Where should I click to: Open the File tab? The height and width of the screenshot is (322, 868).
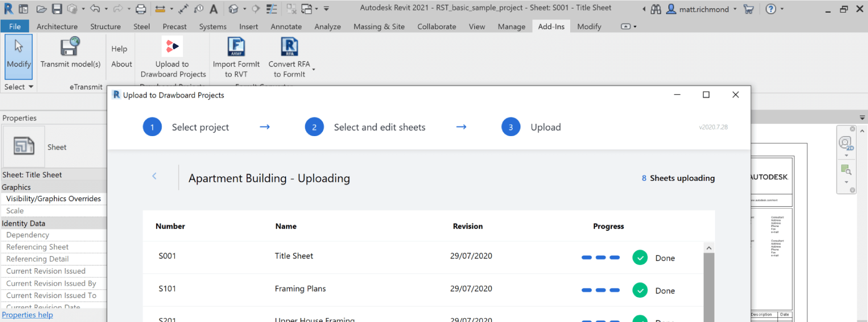coord(15,26)
